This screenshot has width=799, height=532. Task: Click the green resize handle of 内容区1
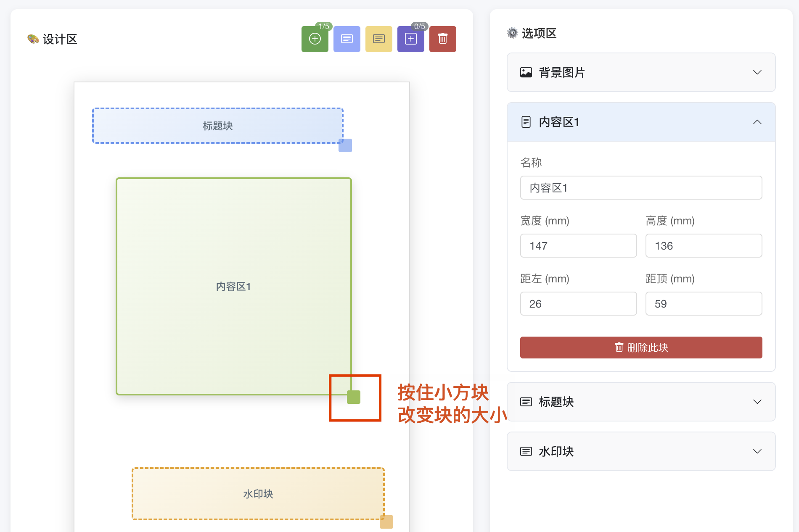point(354,397)
